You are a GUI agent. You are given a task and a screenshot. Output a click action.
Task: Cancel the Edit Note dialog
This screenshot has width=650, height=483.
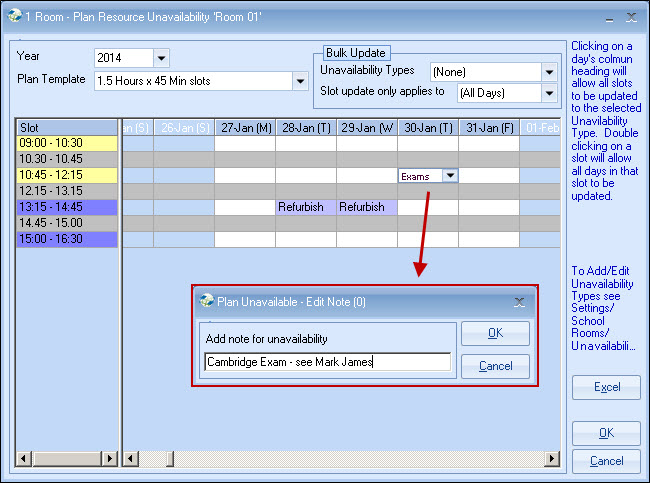pyautogui.click(x=495, y=367)
